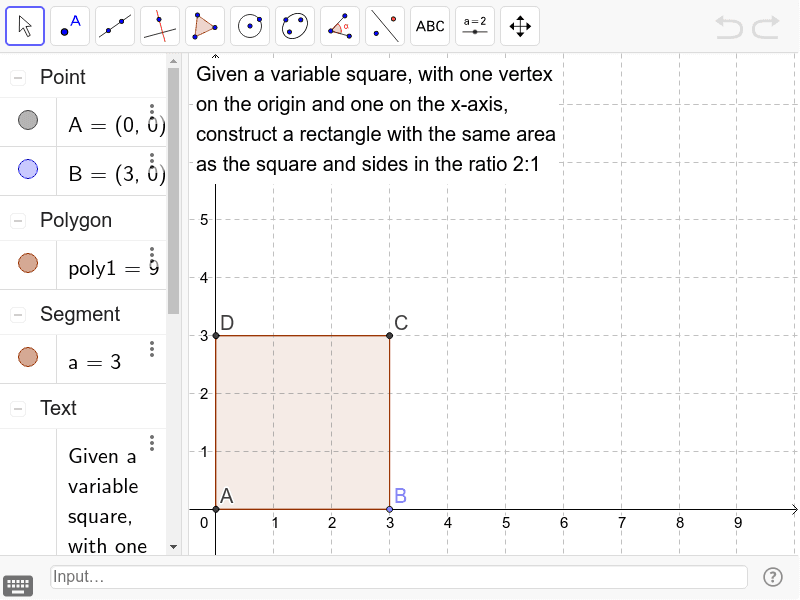The image size is (800, 600).
Task: Collapse the Segment category
Action: tap(18, 315)
